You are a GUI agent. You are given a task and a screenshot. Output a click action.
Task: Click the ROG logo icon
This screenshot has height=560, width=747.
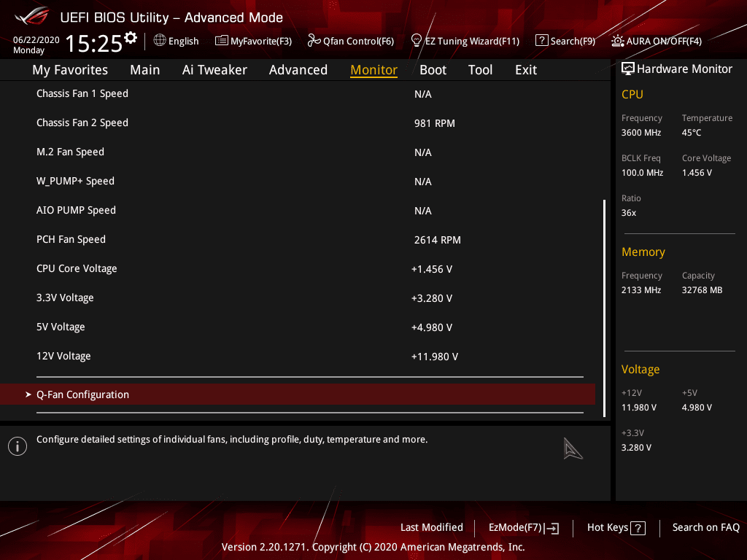[x=31, y=17]
